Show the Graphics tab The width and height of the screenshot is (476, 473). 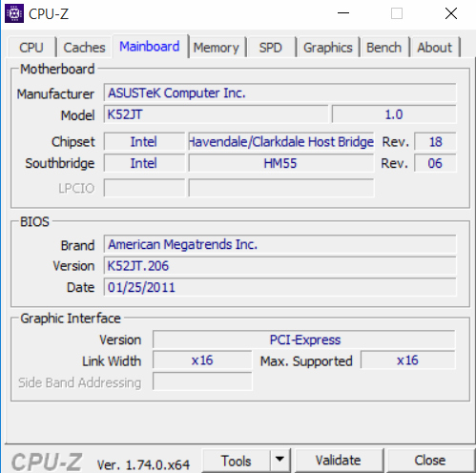[328, 48]
